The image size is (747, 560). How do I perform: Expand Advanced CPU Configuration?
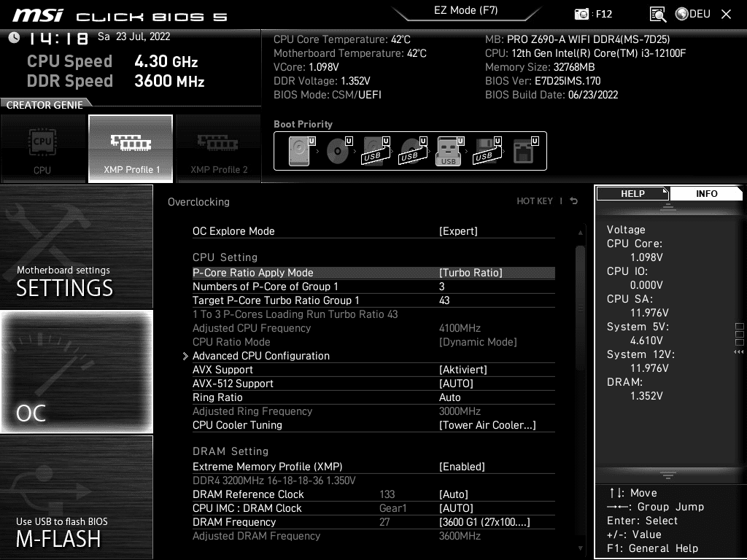pyautogui.click(x=373, y=356)
